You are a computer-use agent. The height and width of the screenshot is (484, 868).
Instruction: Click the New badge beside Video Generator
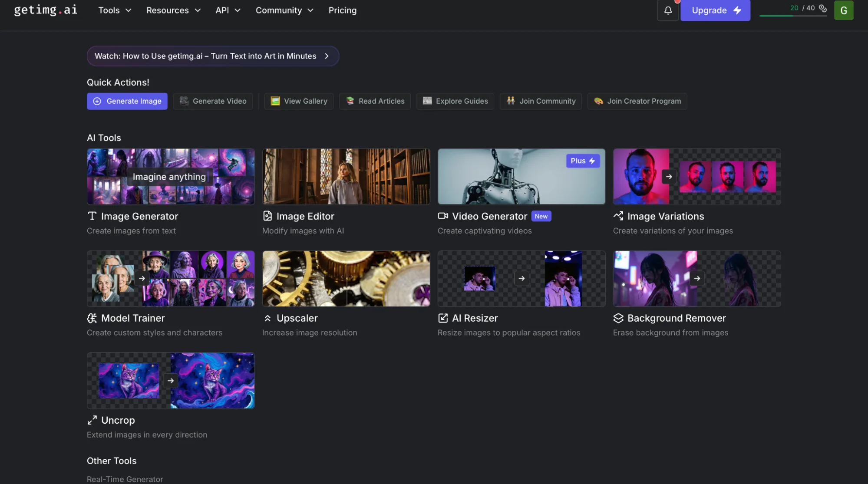(x=541, y=216)
